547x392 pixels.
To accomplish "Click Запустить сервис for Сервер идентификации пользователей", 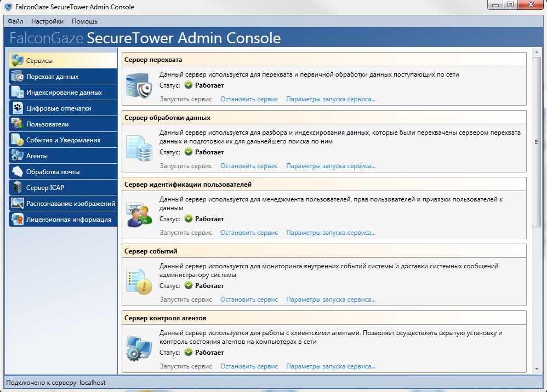I will click(186, 233).
